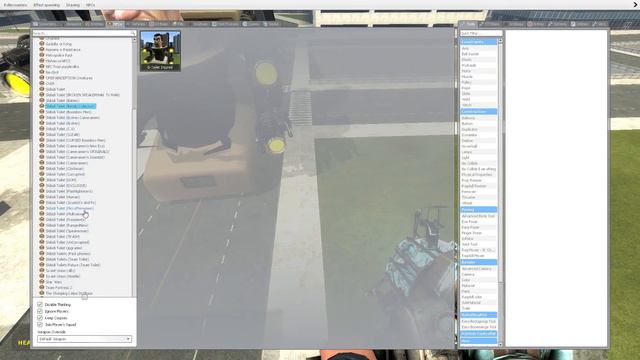Click the icon beside Skibidi Toilet (Speakerman)
The height and width of the screenshot is (360, 640).
[x=42, y=231]
